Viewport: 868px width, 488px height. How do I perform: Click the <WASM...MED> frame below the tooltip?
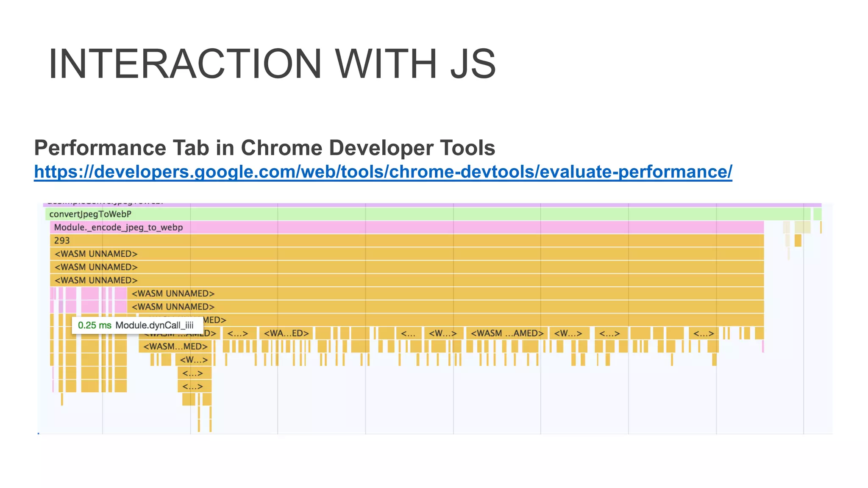175,347
